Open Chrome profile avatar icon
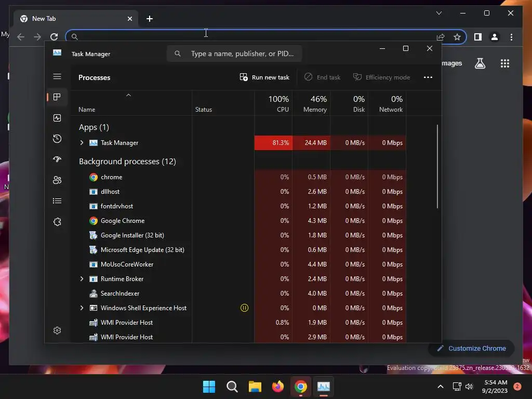This screenshot has height=399, width=532. tap(495, 37)
